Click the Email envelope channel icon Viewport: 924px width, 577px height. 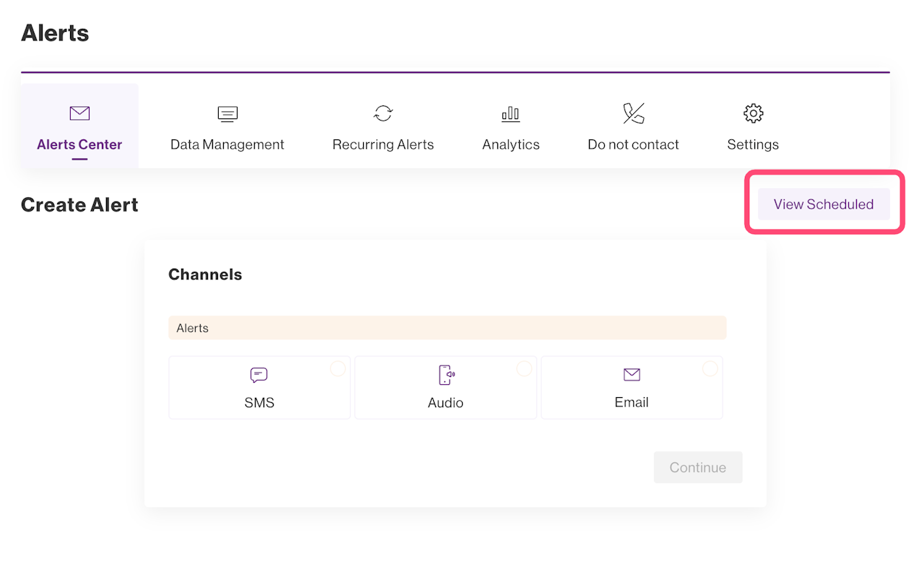coord(632,374)
